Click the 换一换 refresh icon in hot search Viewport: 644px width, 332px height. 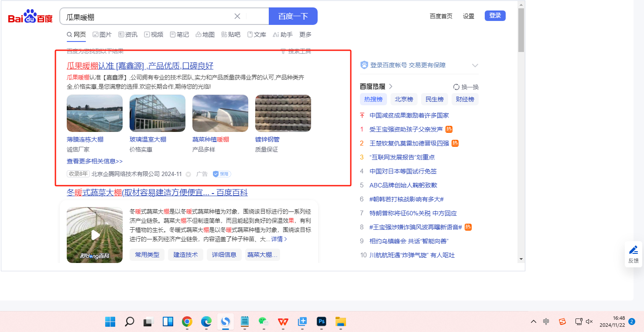pos(456,87)
